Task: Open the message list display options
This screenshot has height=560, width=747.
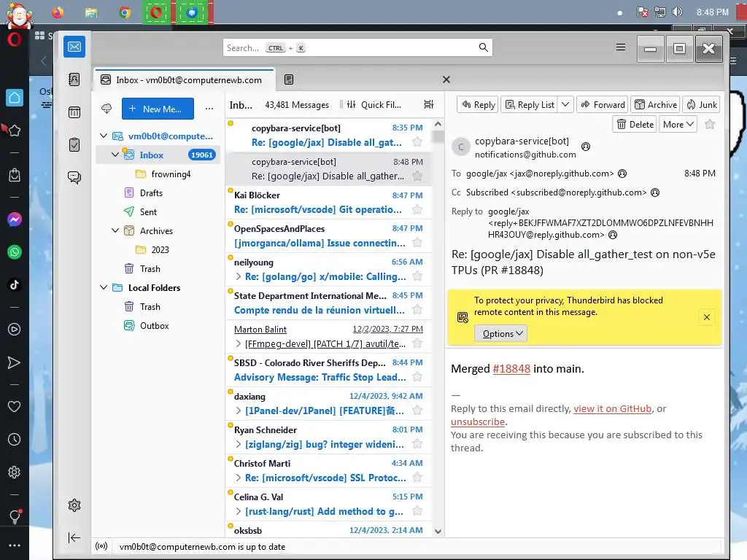Action: click(429, 104)
